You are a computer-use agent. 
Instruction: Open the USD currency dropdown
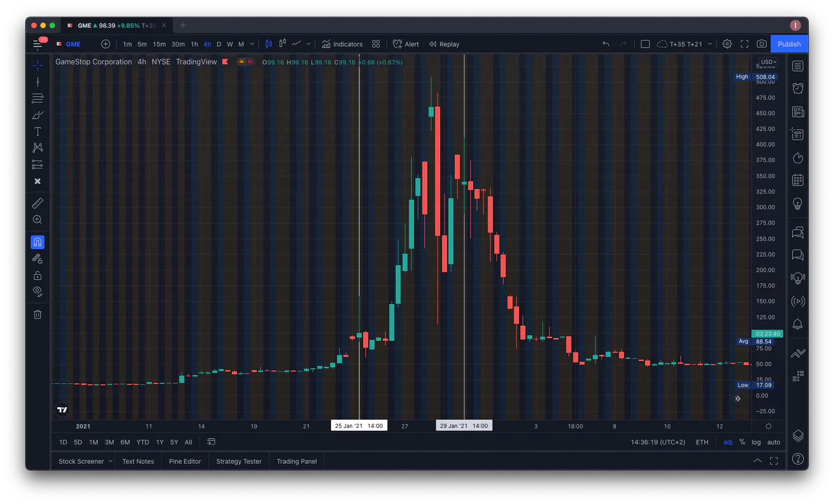(x=768, y=62)
